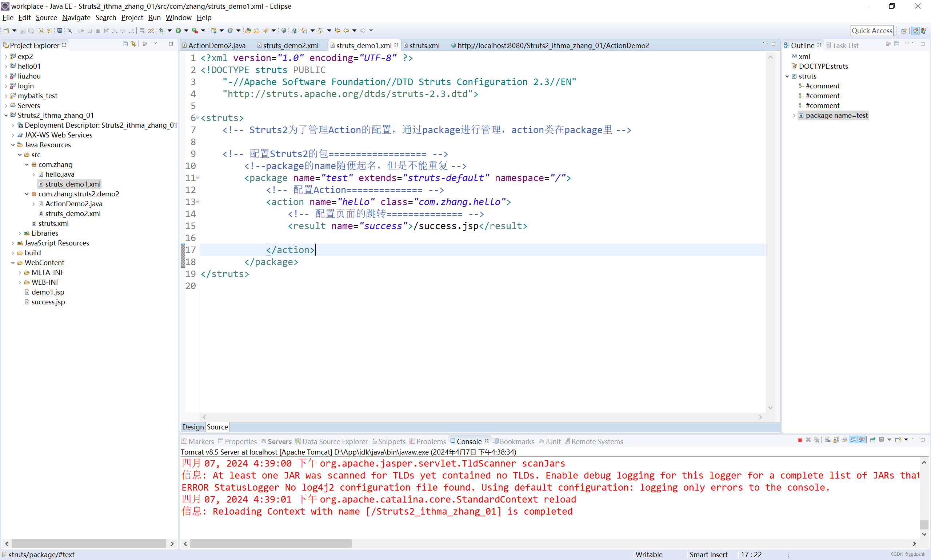Collapse the WebContent folder node
The height and width of the screenshot is (560, 931).
[13, 263]
